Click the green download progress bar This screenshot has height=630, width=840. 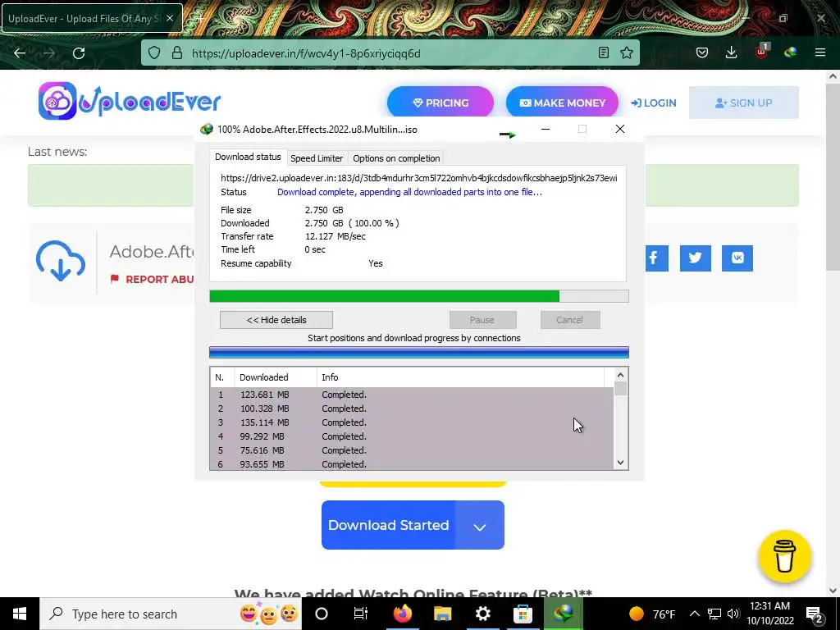point(419,296)
